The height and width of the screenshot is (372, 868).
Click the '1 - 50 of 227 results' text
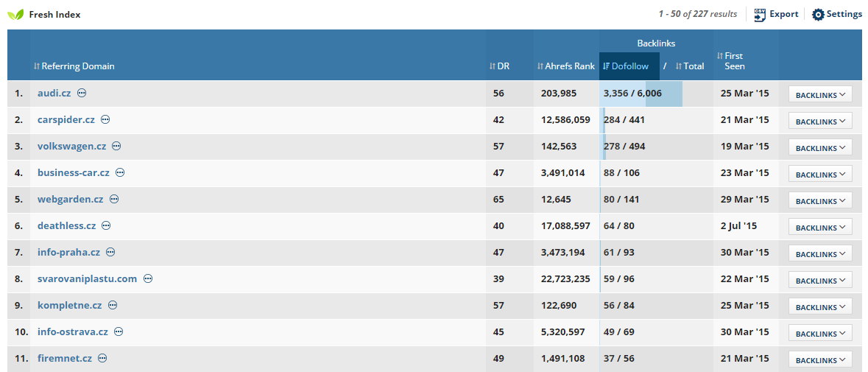tap(697, 15)
